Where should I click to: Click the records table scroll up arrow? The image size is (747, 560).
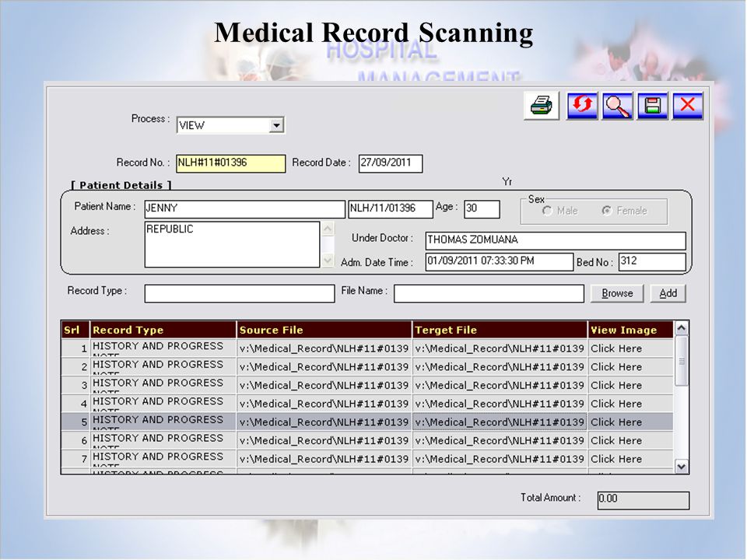coord(682,328)
